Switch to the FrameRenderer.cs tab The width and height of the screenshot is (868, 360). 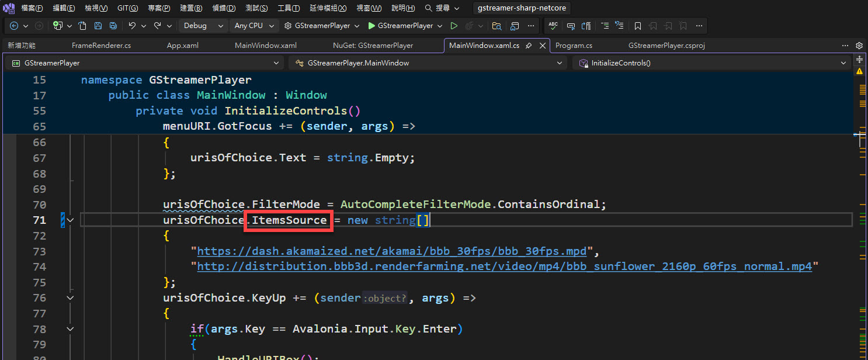(101, 46)
